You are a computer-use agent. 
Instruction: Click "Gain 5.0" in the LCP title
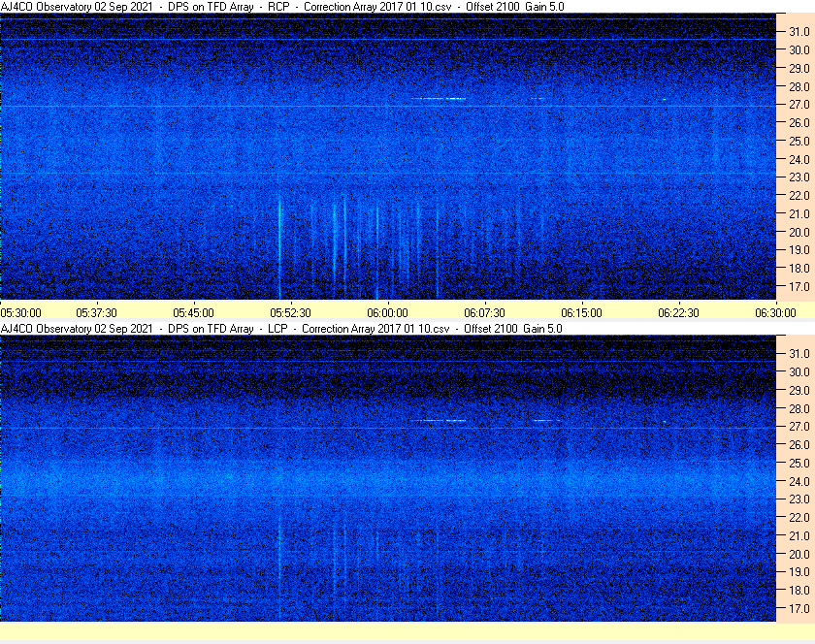tap(542, 329)
